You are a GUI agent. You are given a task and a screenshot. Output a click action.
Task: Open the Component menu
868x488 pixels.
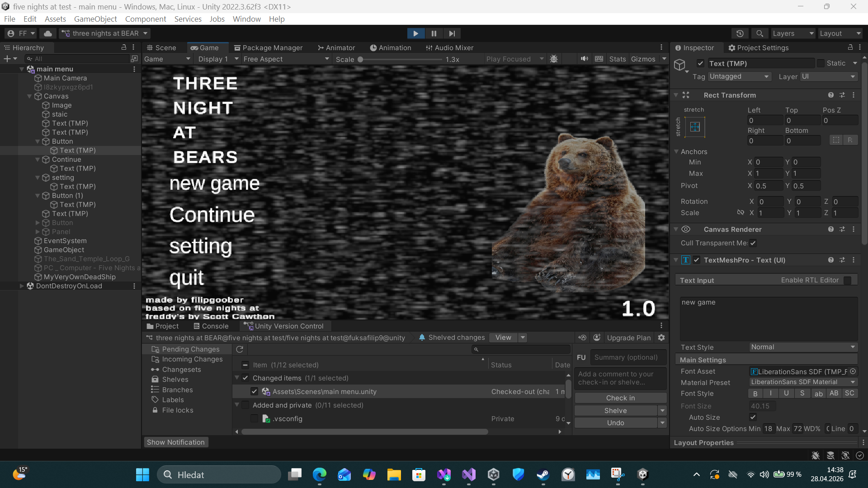coord(146,19)
